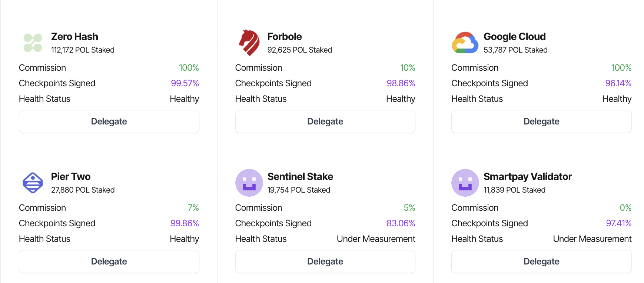Open the Forbole validator title
The width and height of the screenshot is (644, 283).
click(x=284, y=37)
